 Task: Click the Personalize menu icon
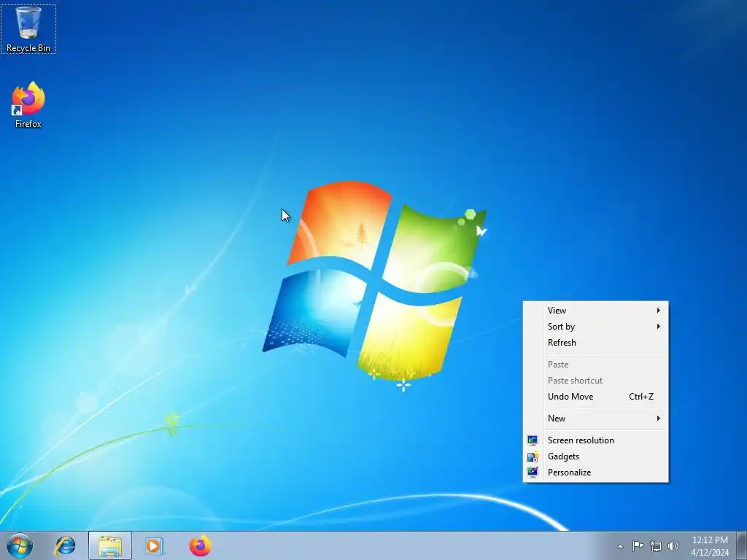point(533,472)
